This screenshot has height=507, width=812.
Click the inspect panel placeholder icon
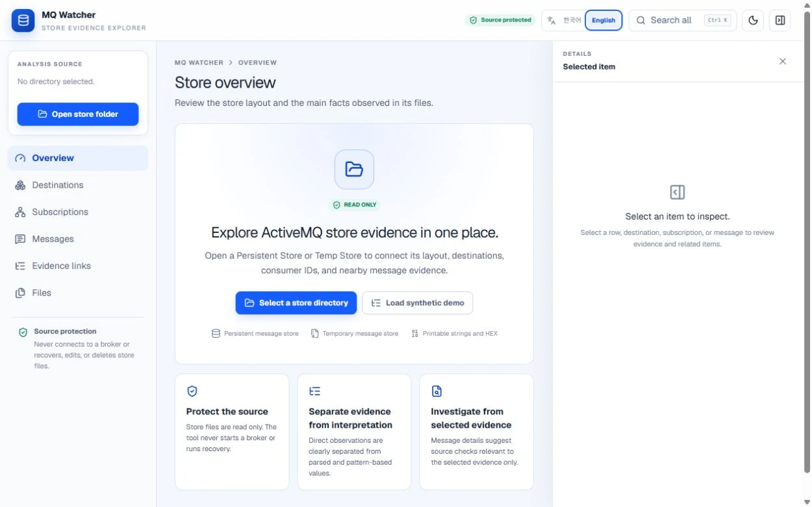(678, 192)
